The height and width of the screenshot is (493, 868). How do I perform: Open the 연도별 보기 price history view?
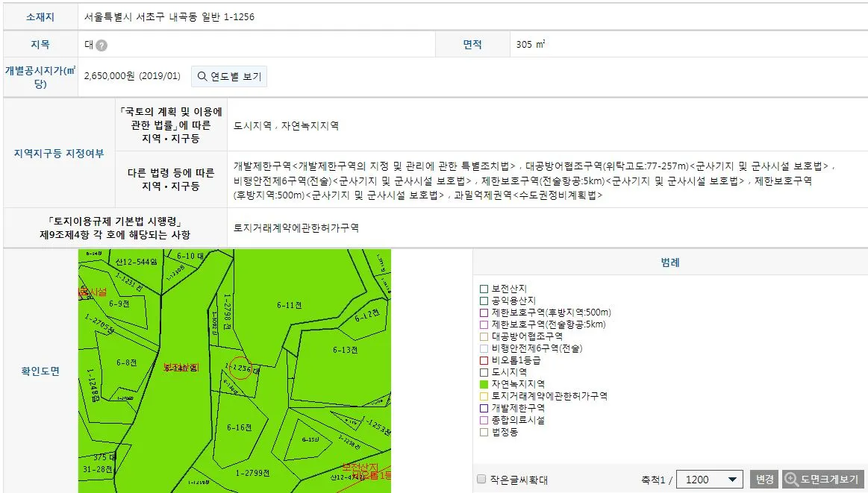(x=228, y=76)
